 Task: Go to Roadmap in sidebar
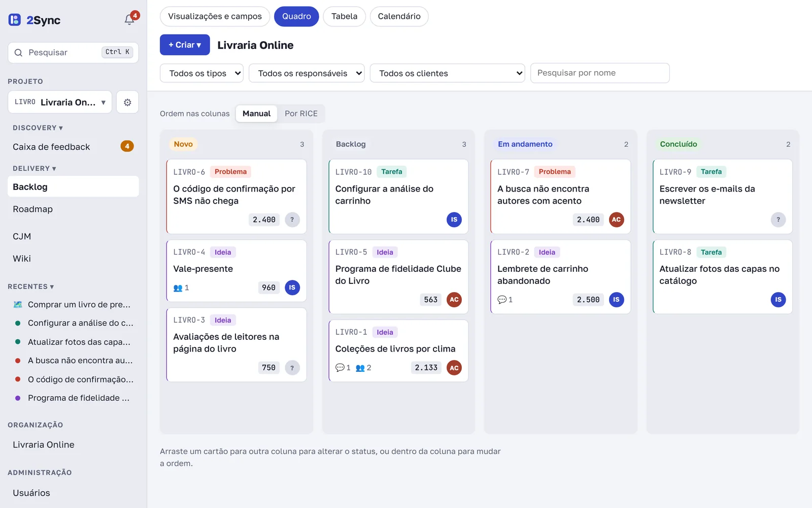[73, 209]
